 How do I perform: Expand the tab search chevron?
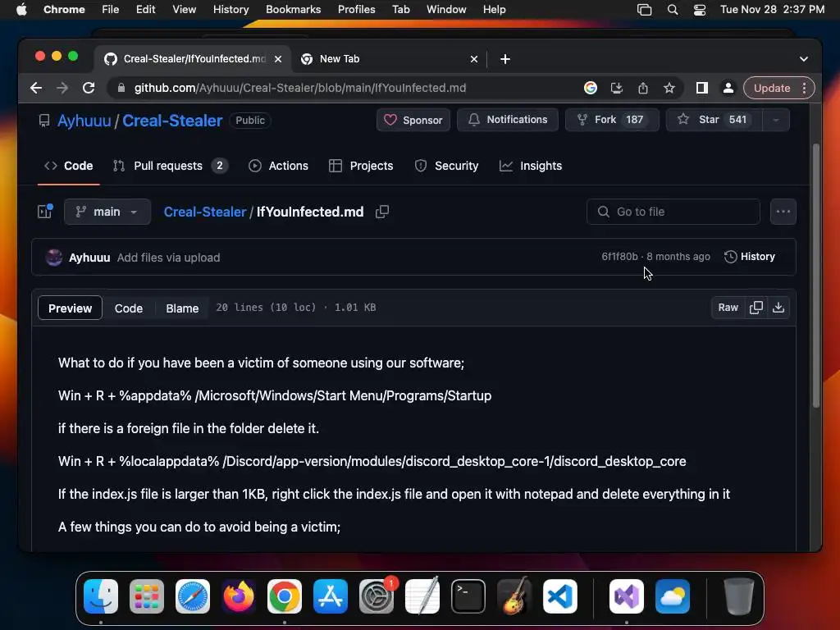click(804, 59)
